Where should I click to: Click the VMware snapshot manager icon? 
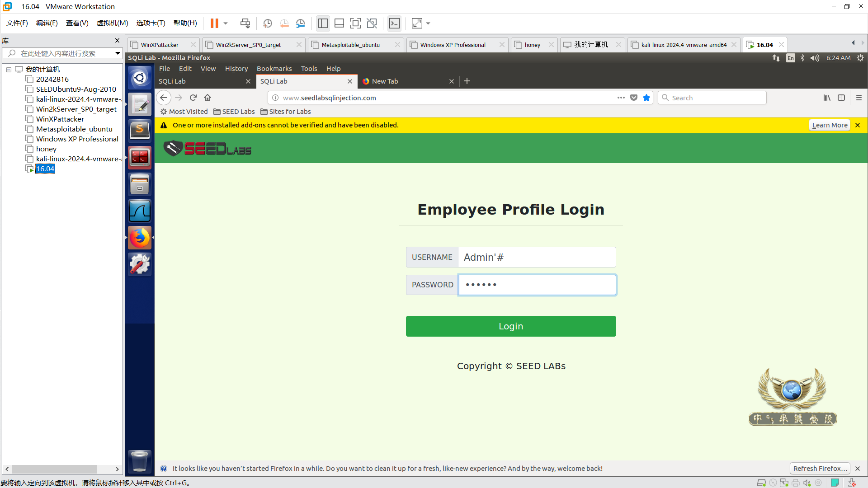(x=301, y=23)
